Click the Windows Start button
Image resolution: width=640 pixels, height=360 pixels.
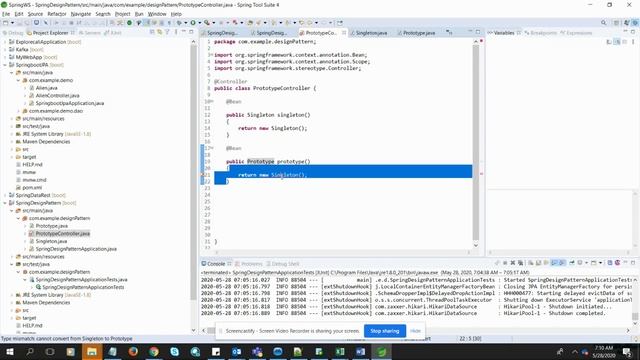[9, 351]
